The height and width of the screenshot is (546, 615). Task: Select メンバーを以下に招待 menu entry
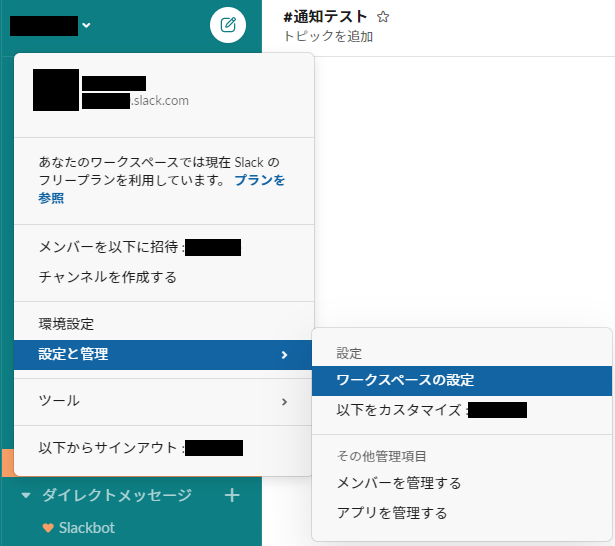(164, 247)
